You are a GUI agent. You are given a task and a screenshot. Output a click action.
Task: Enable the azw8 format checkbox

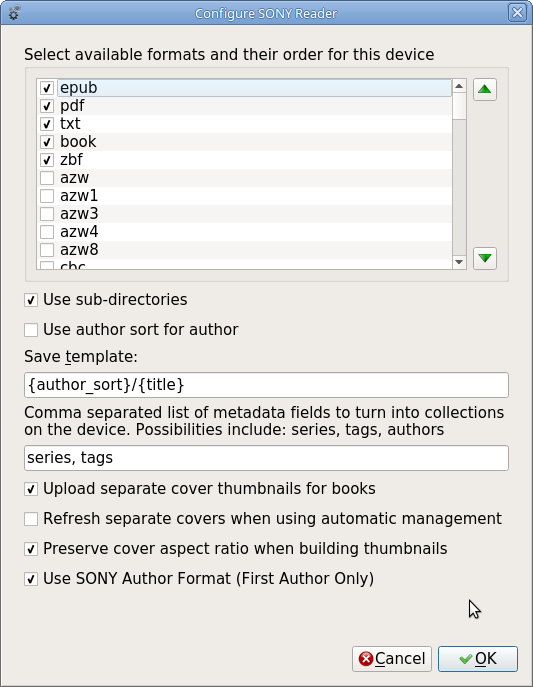click(x=47, y=250)
